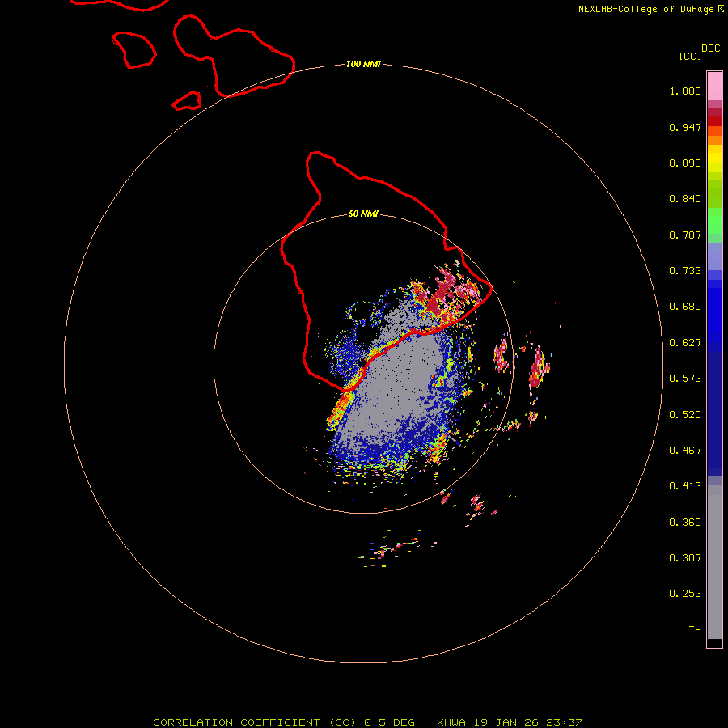Select the 0.360 scale value
This screenshot has height=728, width=728.
[x=685, y=523]
